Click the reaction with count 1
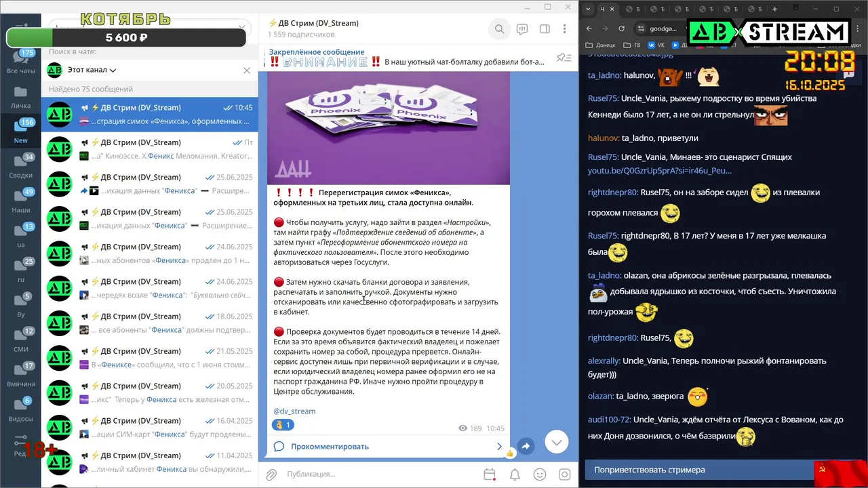This screenshot has height=488, width=868. tap(283, 425)
